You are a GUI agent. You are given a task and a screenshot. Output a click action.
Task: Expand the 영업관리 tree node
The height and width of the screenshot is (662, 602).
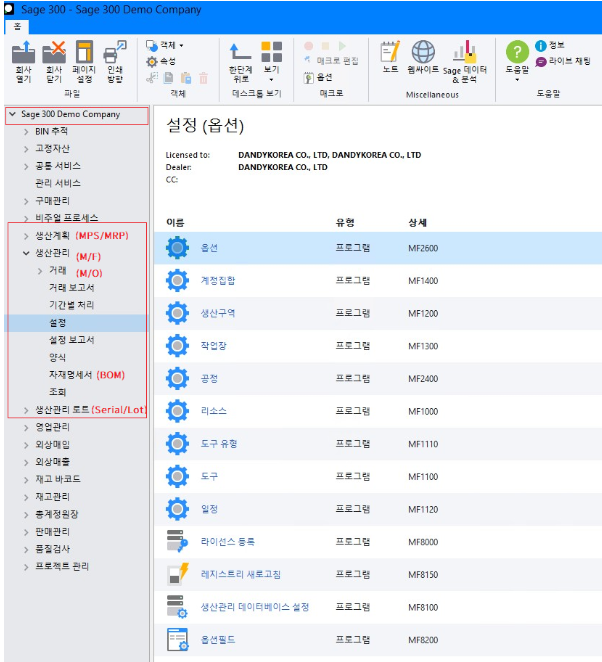pos(26,427)
